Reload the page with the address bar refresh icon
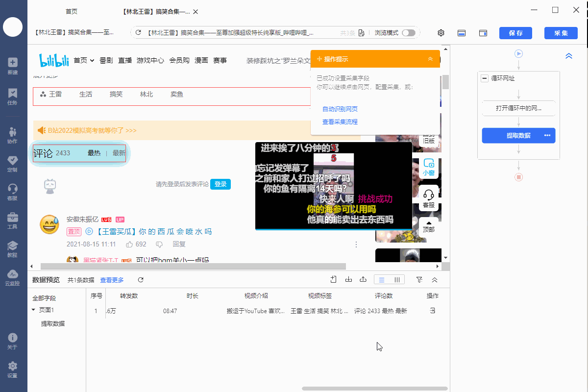The image size is (588, 392). coord(138,33)
